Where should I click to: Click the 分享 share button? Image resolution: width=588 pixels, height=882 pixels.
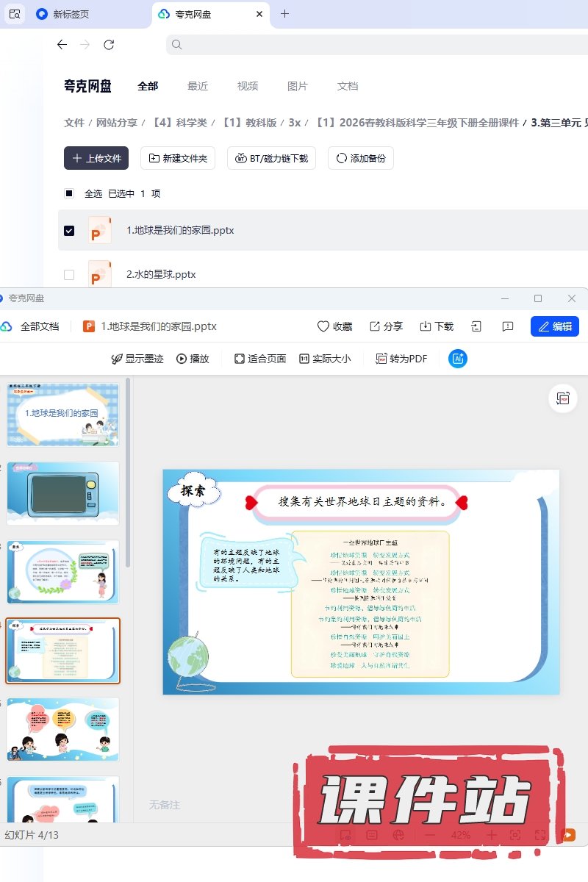(x=386, y=326)
